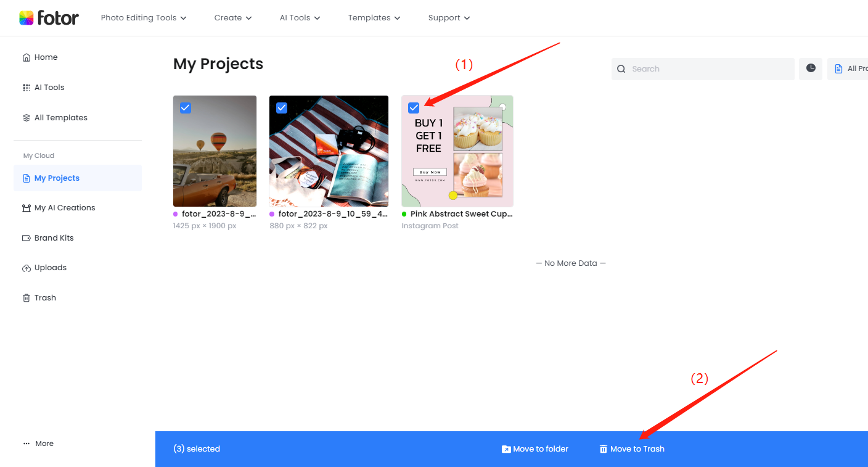Click the fotor_2023-8-9_10_59_4 project name
868x467 pixels.
333,214
